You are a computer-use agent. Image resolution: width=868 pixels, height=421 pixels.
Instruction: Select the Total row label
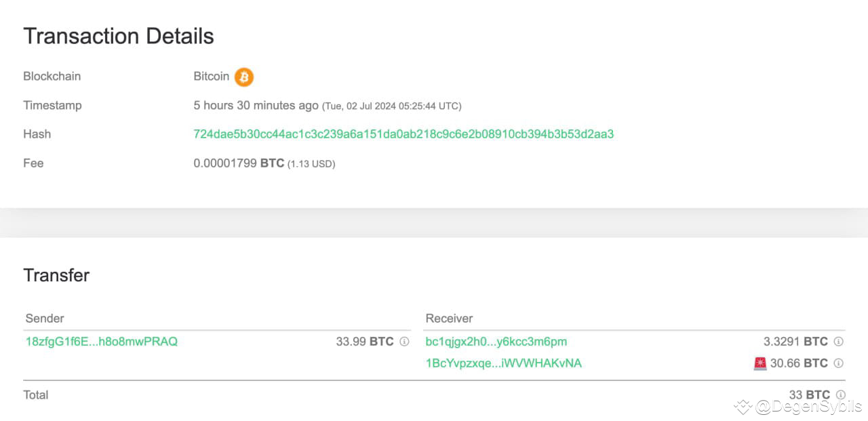coord(36,395)
